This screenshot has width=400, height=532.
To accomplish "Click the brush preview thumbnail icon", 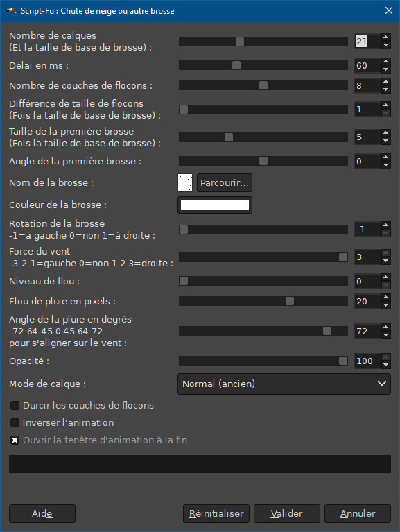I will pos(185,183).
